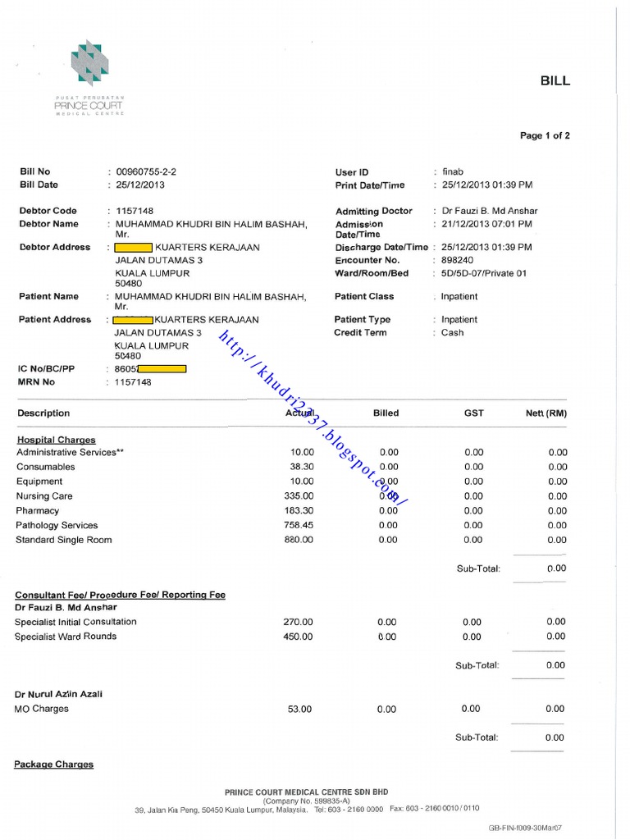
Task: Click the Description column header
Action: click(x=43, y=413)
